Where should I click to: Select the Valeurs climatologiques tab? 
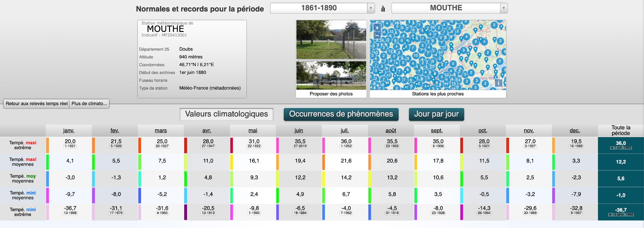click(x=226, y=114)
